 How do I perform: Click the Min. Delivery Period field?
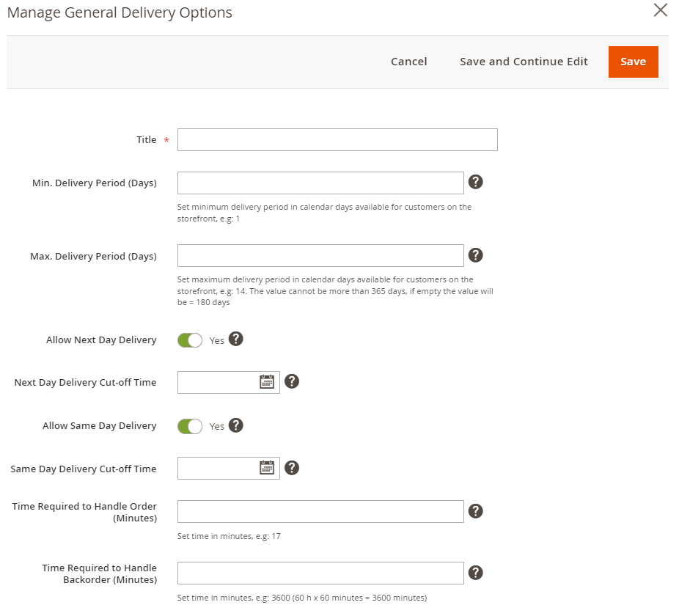point(320,183)
